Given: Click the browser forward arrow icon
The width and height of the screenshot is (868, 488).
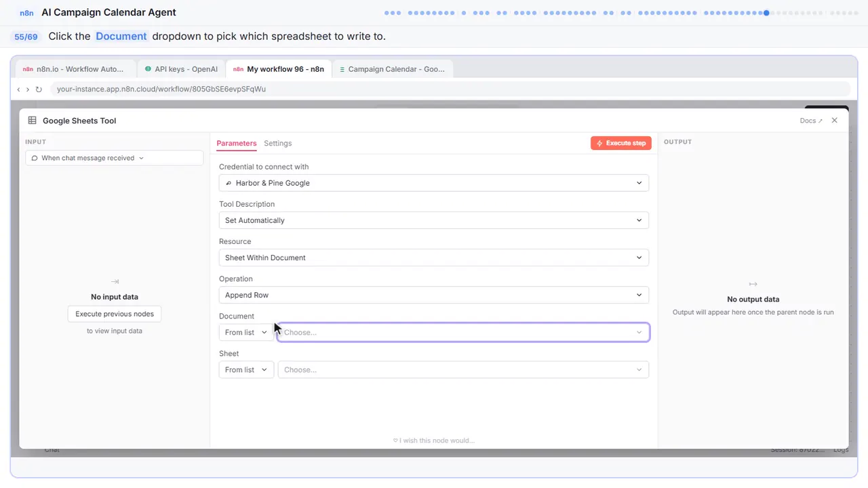Looking at the screenshot, I should [28, 89].
